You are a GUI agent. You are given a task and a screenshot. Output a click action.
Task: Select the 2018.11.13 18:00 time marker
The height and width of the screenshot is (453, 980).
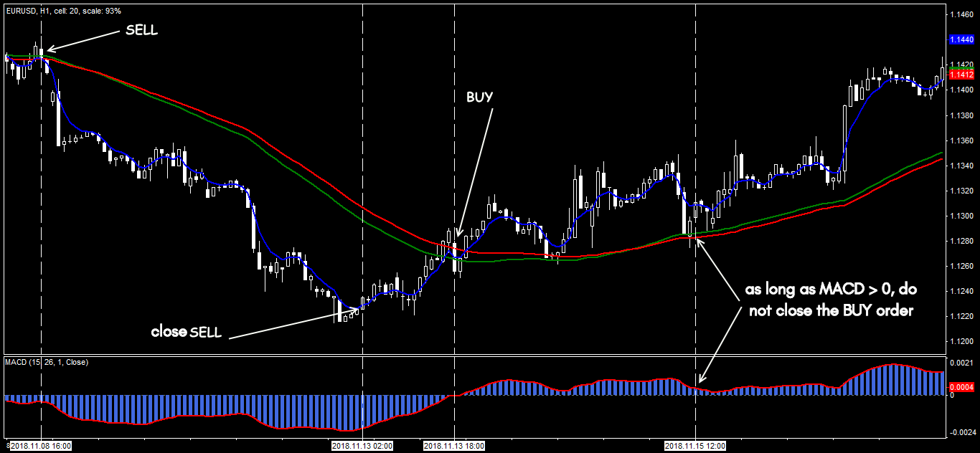pos(454,446)
